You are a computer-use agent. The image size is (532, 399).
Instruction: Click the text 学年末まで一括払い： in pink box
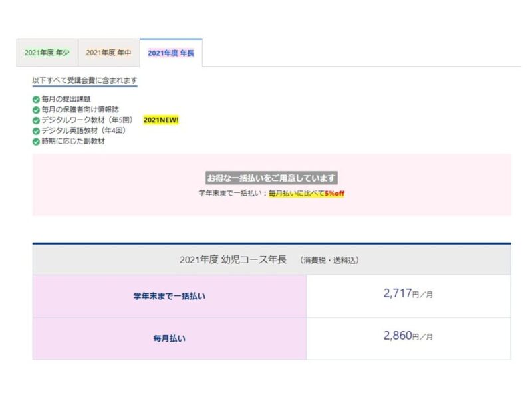pos(233,193)
